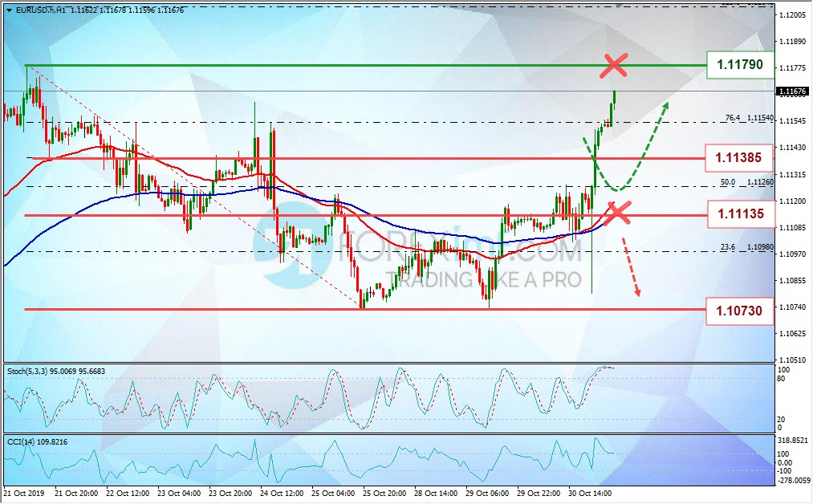The image size is (813, 504).
Task: Click the 1.10510 price axis value
Action: point(793,360)
